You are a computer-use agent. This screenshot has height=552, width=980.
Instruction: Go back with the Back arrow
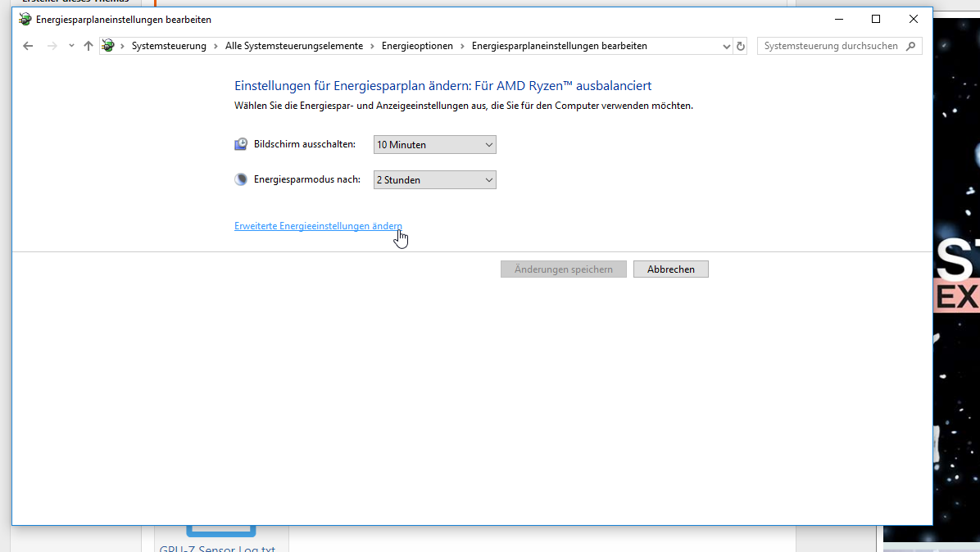28,46
